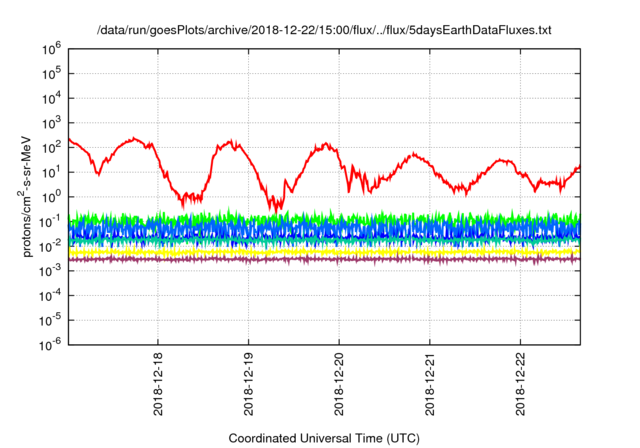
Task: Click the 10^2 y-axis tick label
Action: tap(51, 147)
